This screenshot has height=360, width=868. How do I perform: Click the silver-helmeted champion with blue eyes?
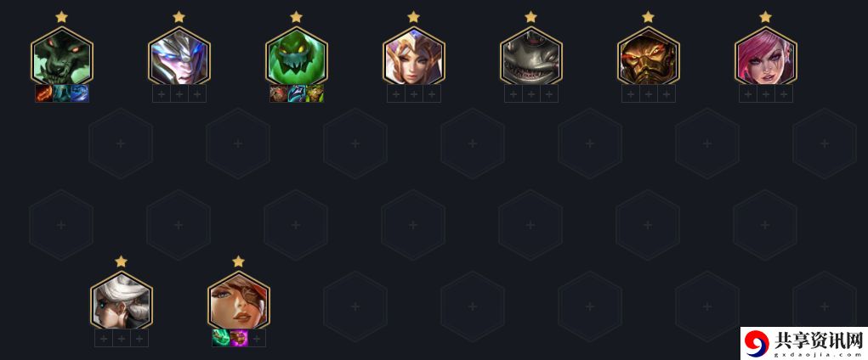(x=179, y=57)
